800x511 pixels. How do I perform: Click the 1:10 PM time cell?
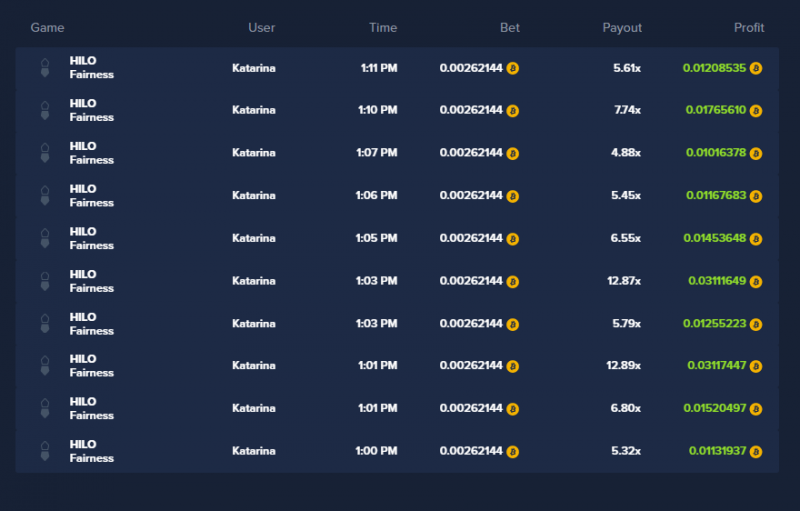pos(378,110)
